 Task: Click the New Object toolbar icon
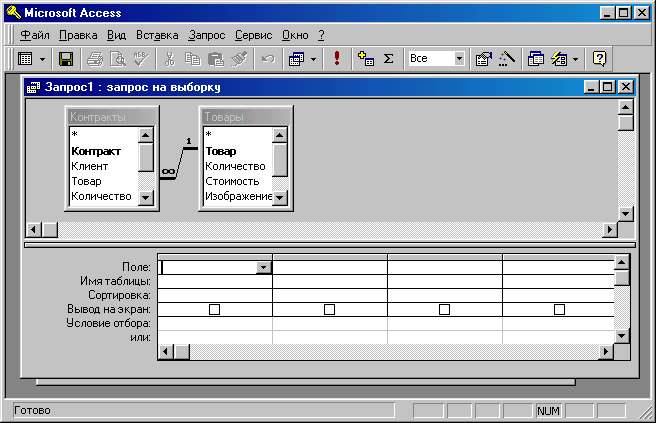tap(559, 59)
